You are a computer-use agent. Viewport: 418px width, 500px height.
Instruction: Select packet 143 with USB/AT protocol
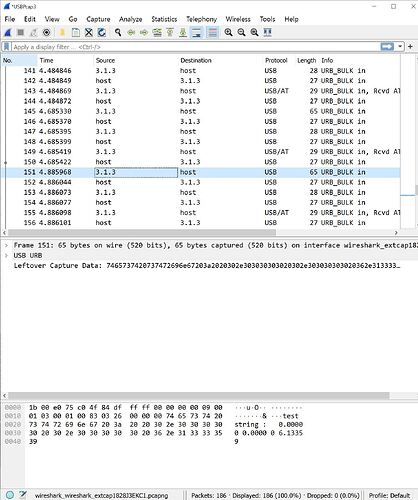(x=201, y=91)
